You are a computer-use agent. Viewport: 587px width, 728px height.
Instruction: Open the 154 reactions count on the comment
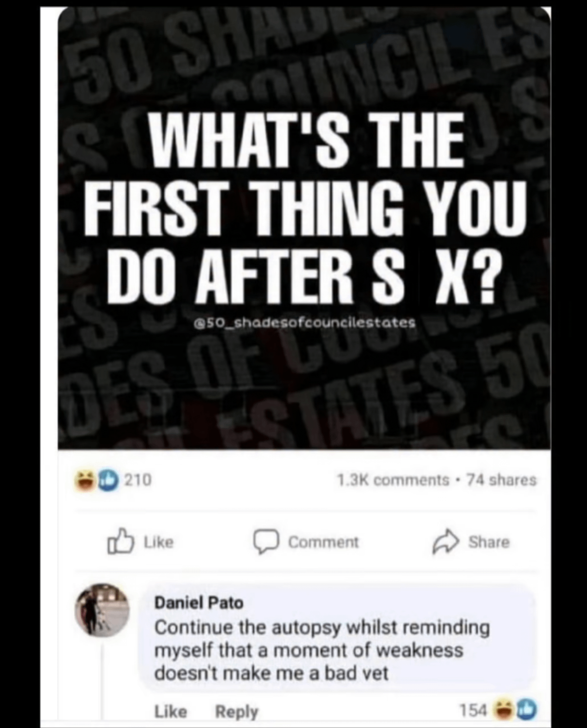[x=474, y=711]
